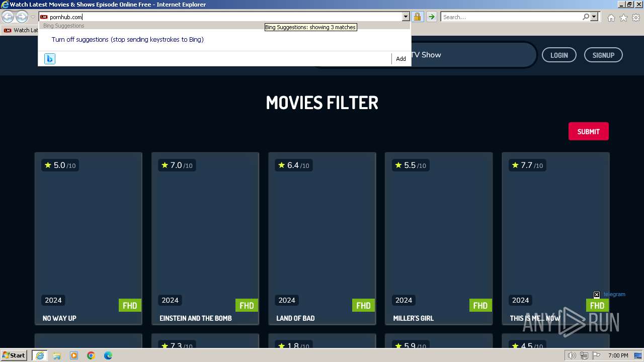Open File Explorer from the taskbar

point(57,355)
